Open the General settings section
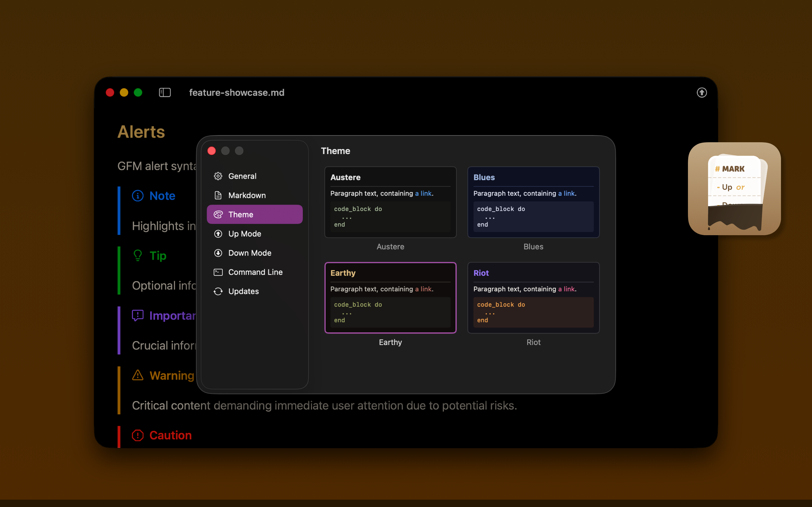The image size is (812, 507). [x=218, y=176]
